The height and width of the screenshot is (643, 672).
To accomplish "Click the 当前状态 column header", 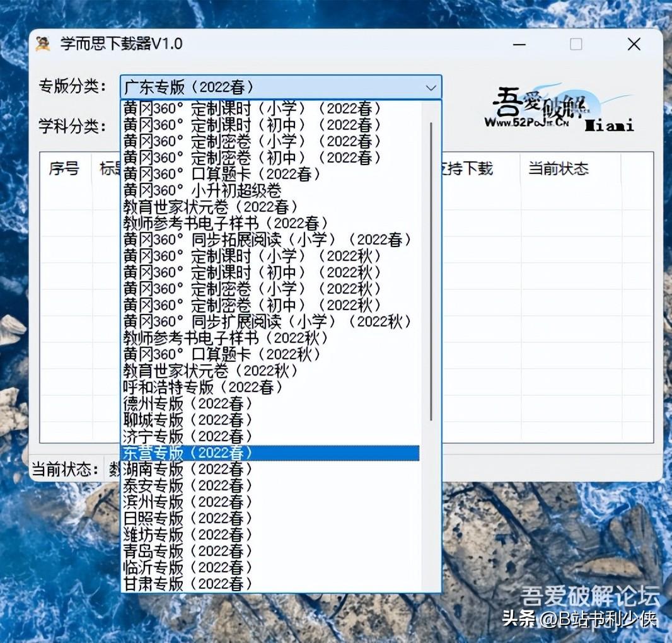I will point(557,168).
